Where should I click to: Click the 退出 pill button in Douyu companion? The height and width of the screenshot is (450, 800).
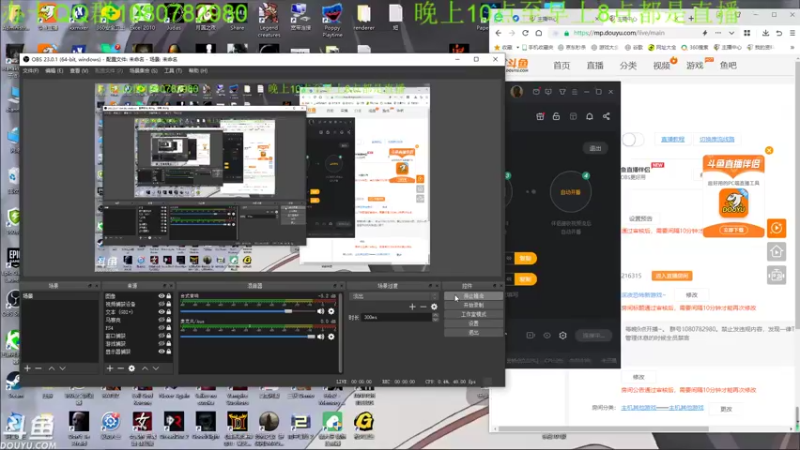595,148
